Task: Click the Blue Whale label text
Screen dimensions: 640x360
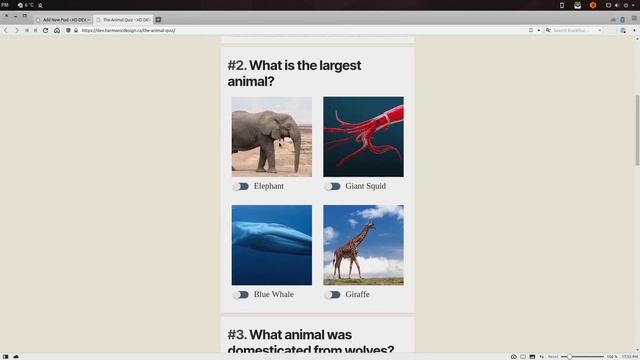Action: point(273,294)
